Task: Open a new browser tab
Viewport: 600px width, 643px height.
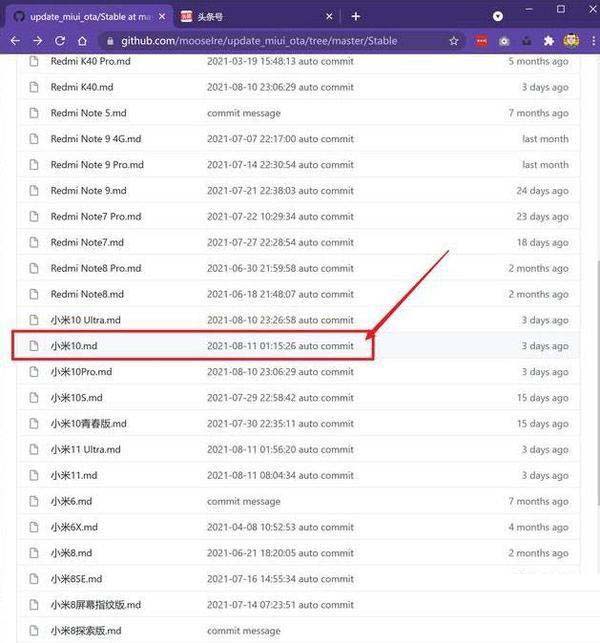Action: 355,16
